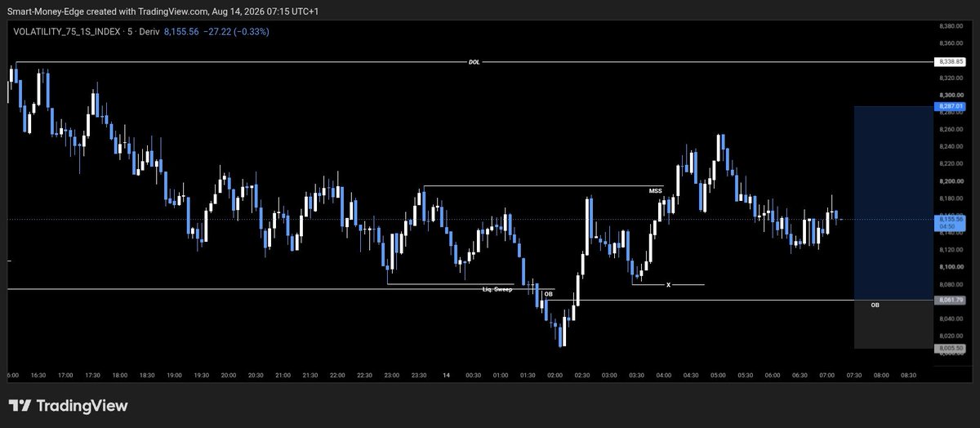This screenshot has height=428, width=980.
Task: Click the 02:30 time axis label
Action: 582,375
